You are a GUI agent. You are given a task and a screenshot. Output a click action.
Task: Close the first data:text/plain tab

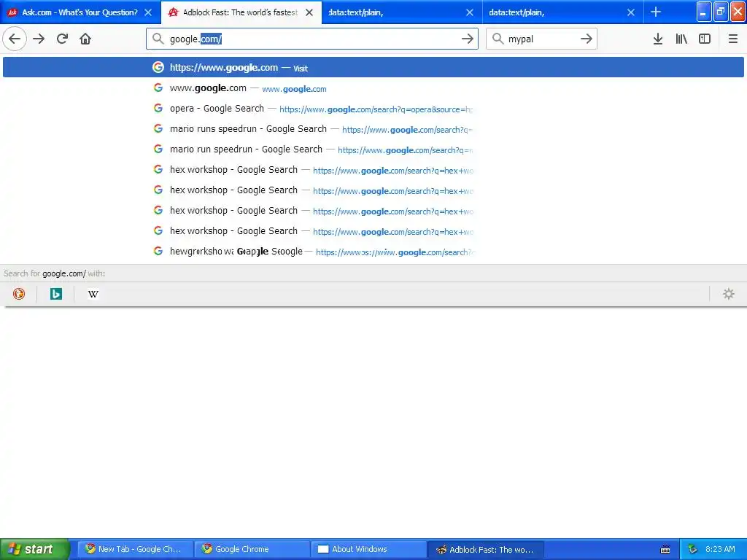click(470, 12)
